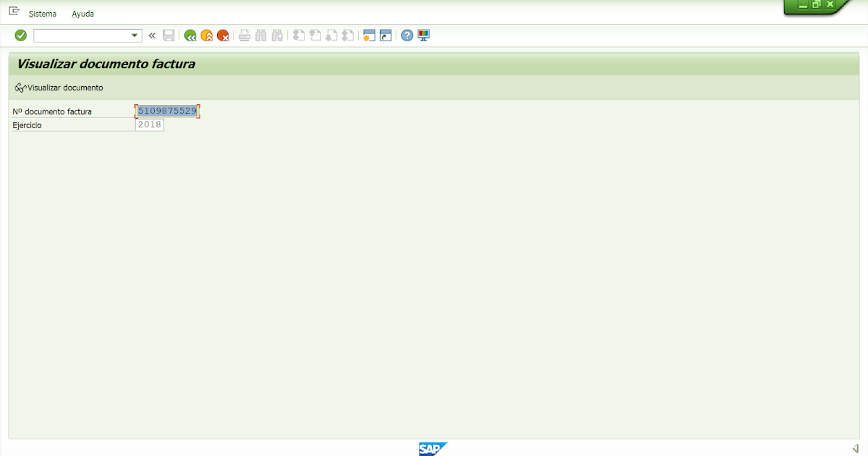
Task: Click the Print icon
Action: (244, 35)
